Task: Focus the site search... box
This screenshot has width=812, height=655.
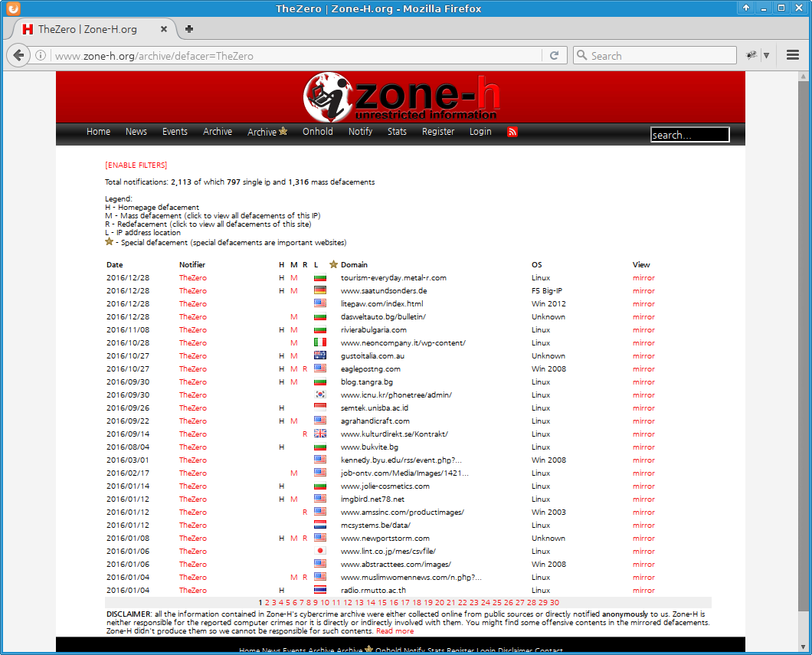Action: pos(689,135)
